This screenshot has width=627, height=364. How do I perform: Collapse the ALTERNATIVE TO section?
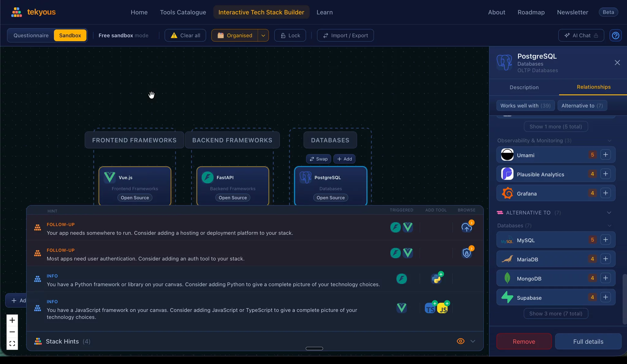click(609, 213)
